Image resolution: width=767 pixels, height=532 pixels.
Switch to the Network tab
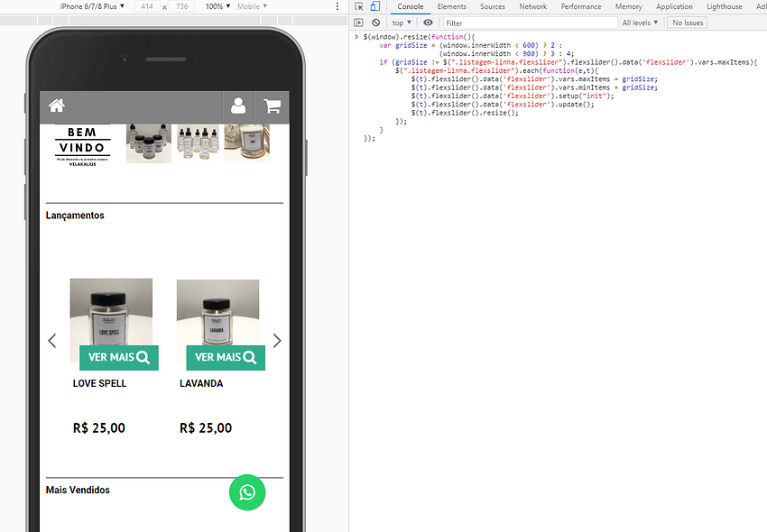pos(532,6)
